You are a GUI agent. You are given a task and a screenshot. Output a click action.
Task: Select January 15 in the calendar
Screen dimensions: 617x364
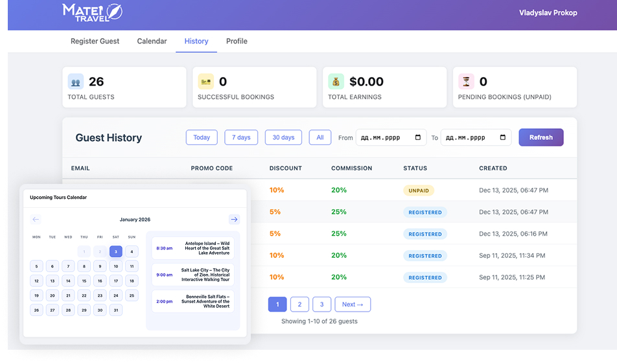pos(84,281)
